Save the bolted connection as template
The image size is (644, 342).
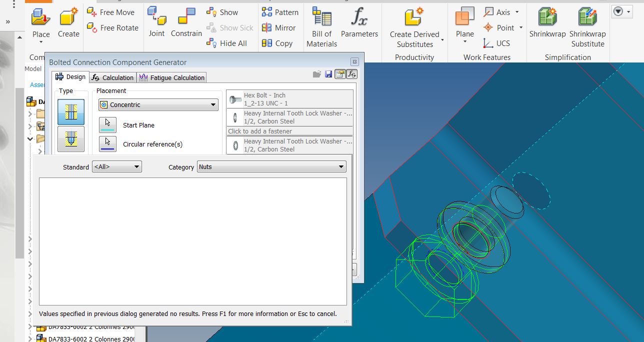coord(328,74)
